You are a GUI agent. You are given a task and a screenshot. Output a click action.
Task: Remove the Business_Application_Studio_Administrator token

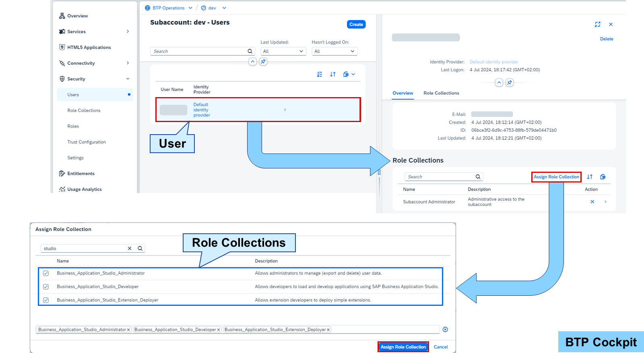(128, 330)
